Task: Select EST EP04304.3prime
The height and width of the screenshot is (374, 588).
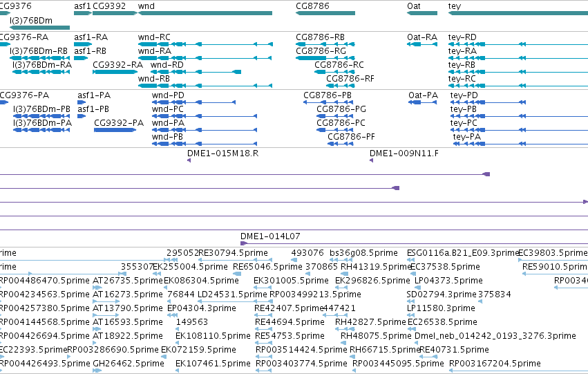Action: point(172,315)
